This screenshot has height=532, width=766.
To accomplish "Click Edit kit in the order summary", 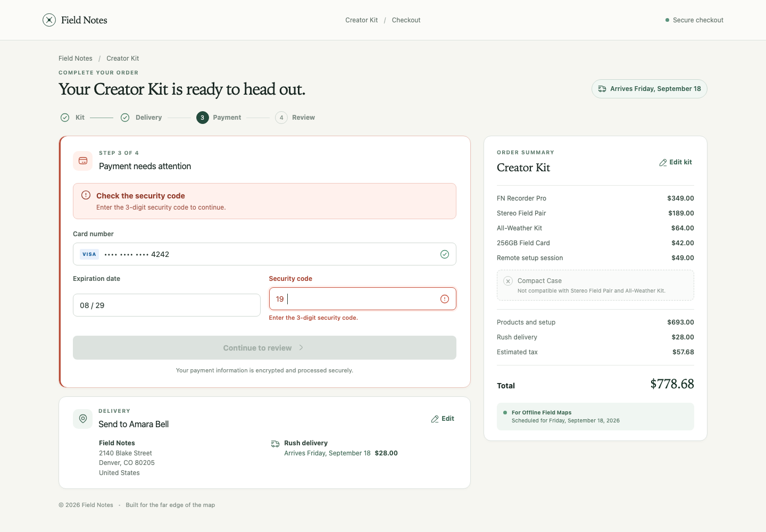I will (x=676, y=162).
